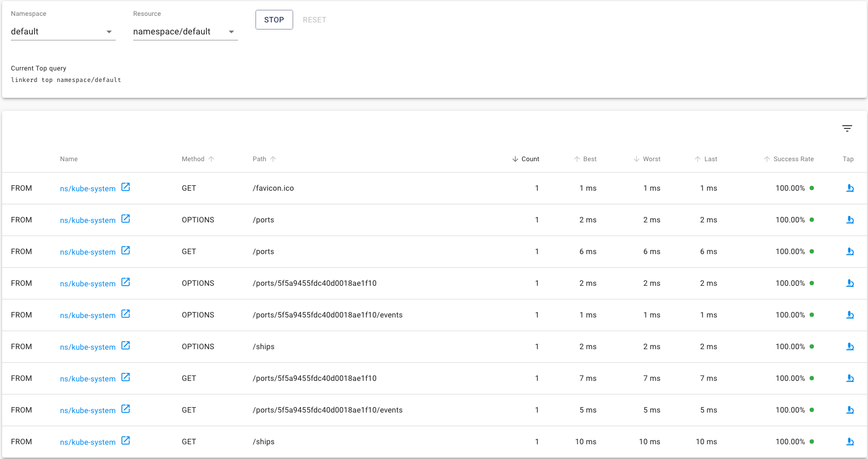The height and width of the screenshot is (459, 868).
Task: Open the table filter icon
Action: (x=847, y=128)
